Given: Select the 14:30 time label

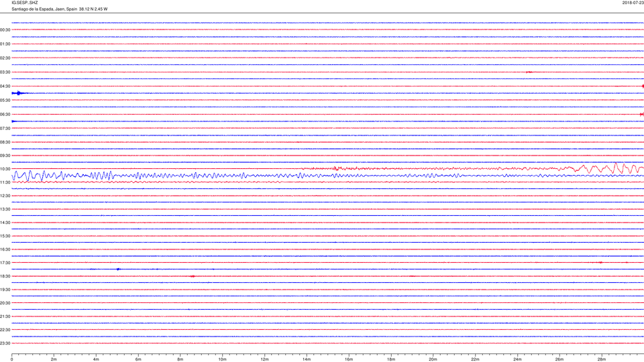Looking at the screenshot, I should click(x=5, y=223).
